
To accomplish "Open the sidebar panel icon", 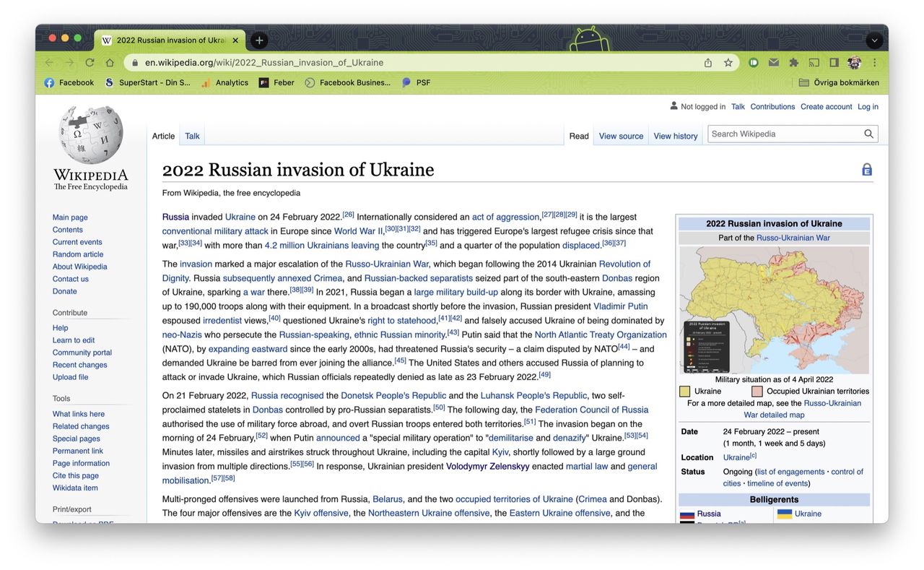I will pos(833,62).
